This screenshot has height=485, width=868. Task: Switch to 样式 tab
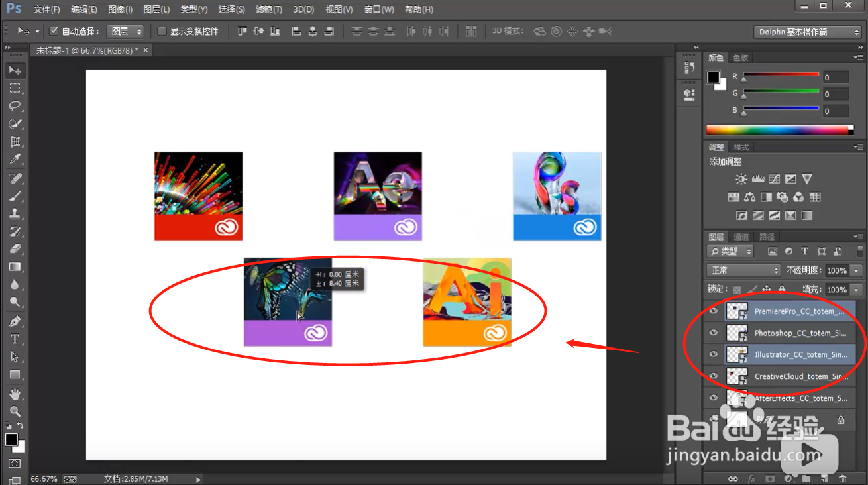coord(741,147)
